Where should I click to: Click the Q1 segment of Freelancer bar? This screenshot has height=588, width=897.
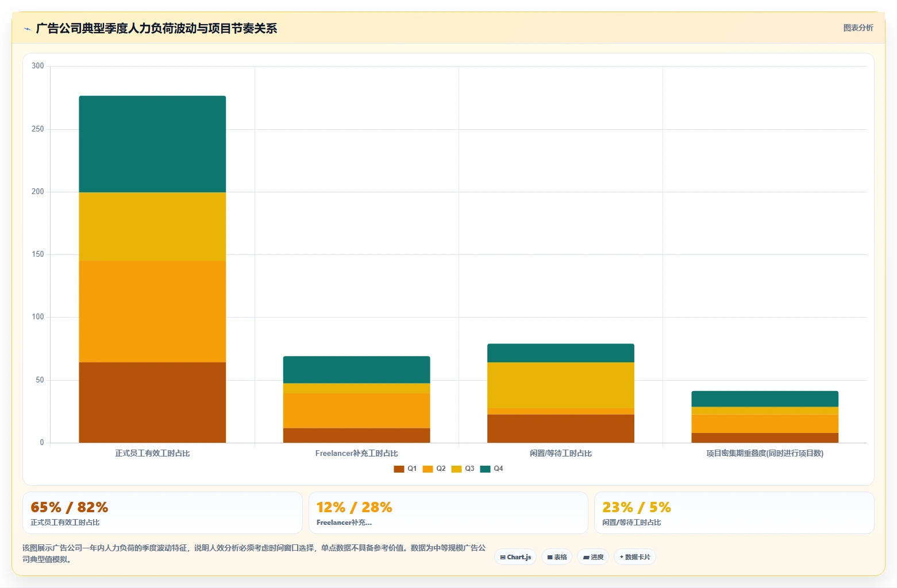coord(356,435)
